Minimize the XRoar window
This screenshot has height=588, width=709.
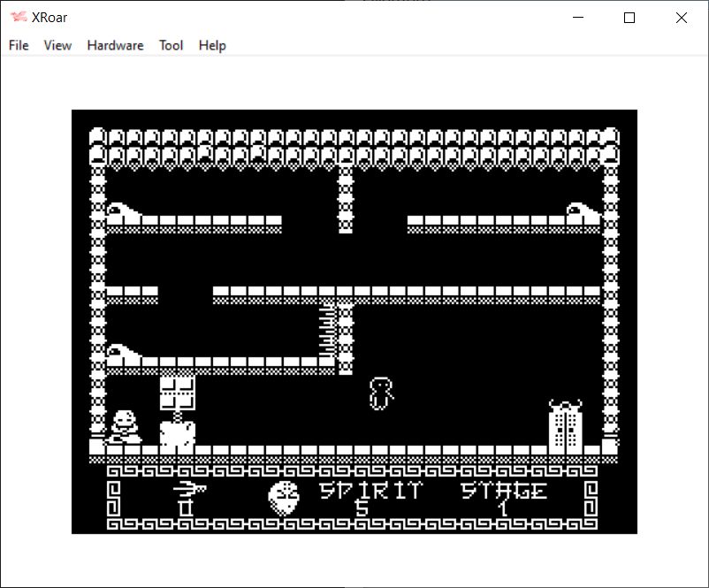(578, 18)
